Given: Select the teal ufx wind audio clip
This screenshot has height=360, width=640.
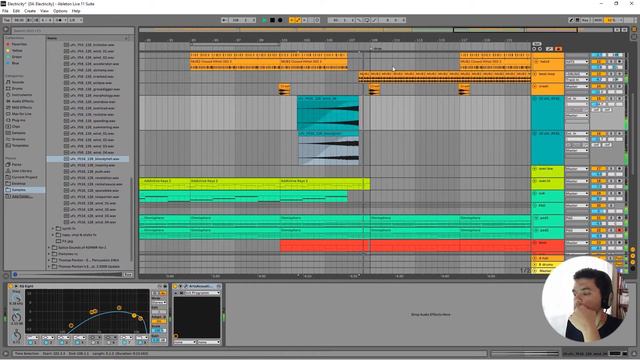Looking at the screenshot, I should 328,113.
